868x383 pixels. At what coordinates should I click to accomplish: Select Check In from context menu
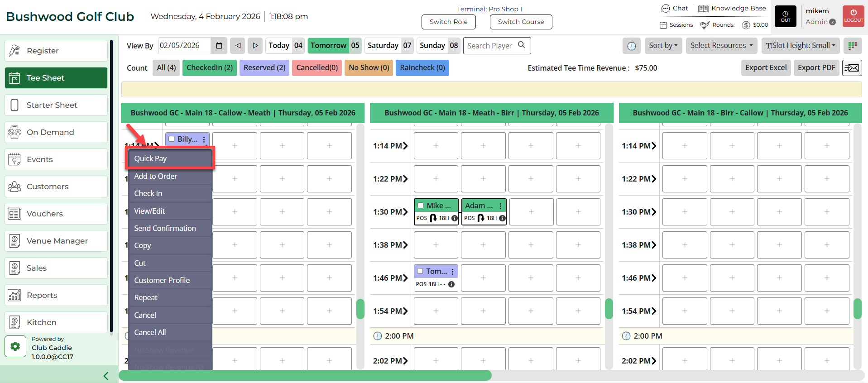pos(148,193)
